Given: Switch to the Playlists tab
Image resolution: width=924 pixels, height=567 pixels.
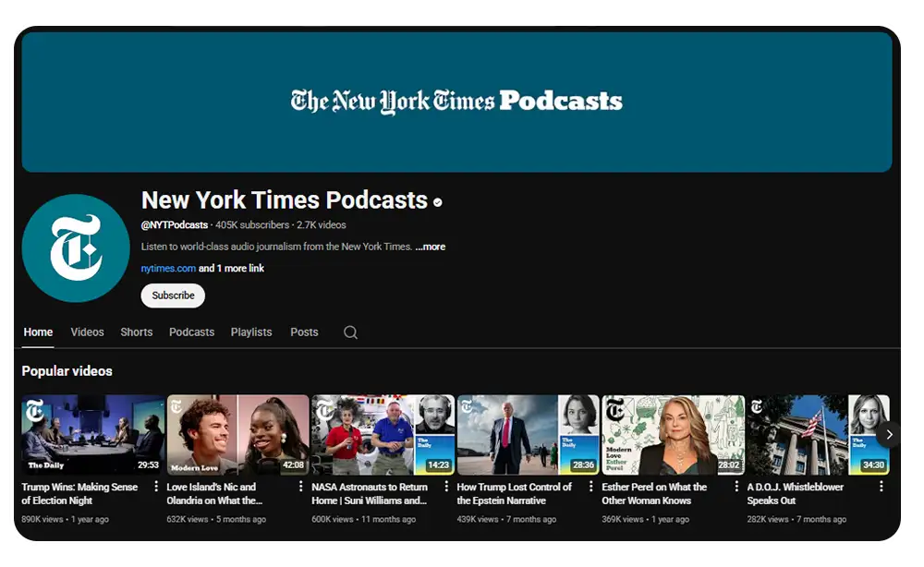Looking at the screenshot, I should click(251, 332).
